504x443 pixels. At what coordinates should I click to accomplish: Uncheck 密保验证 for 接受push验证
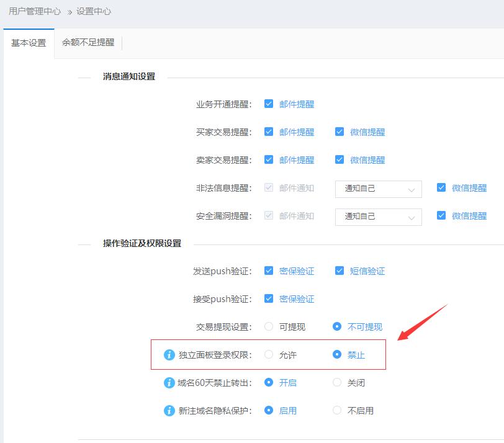269,298
